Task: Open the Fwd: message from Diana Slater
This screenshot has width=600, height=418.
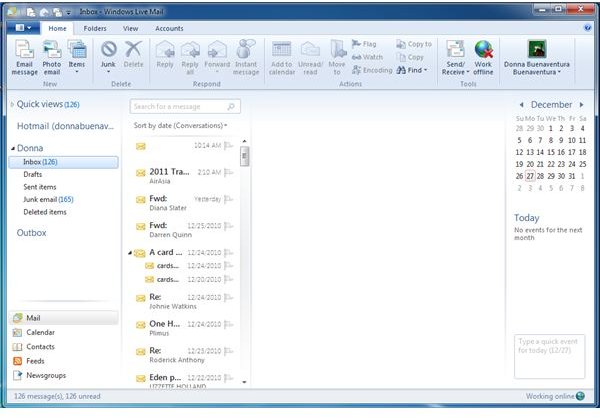Action: (x=184, y=202)
